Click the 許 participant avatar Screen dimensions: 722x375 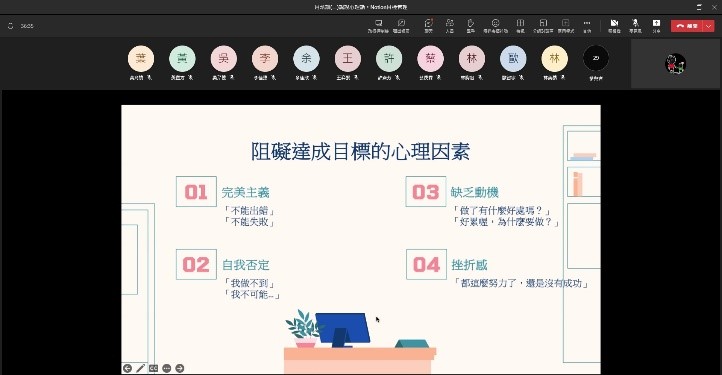click(x=389, y=59)
